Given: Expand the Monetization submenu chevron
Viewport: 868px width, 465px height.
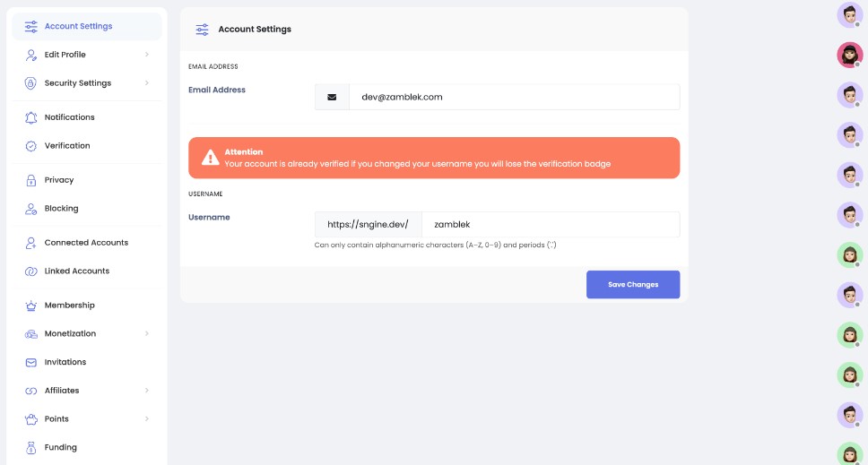Looking at the screenshot, I should pos(147,334).
